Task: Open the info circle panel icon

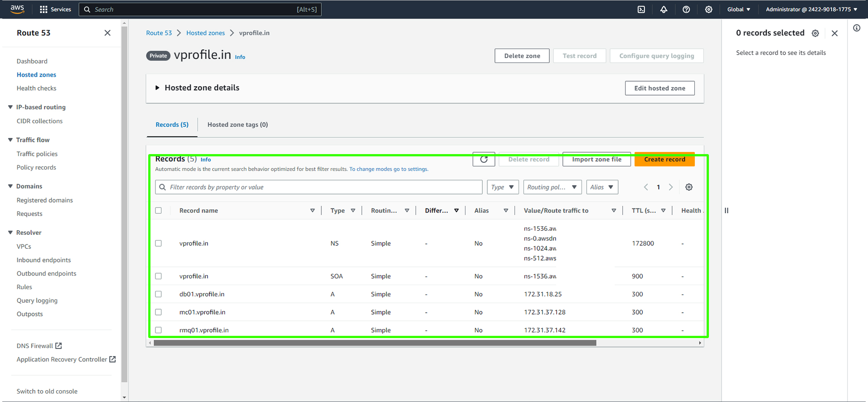Action: coord(857,28)
